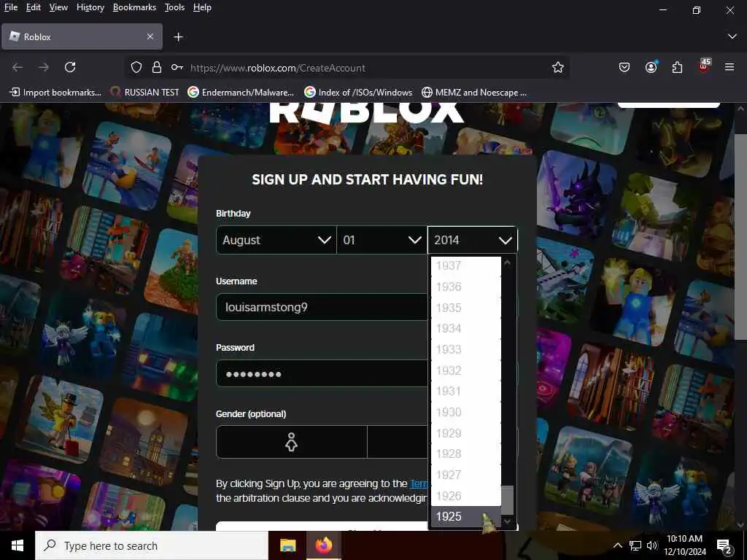This screenshot has height=560, width=747.
Task: Open the extensions puzzle icon
Action: click(x=677, y=67)
